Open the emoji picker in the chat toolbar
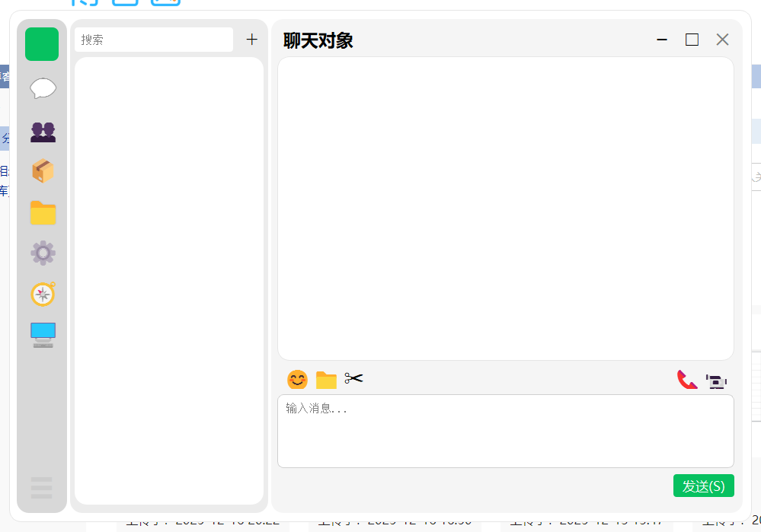 point(297,379)
